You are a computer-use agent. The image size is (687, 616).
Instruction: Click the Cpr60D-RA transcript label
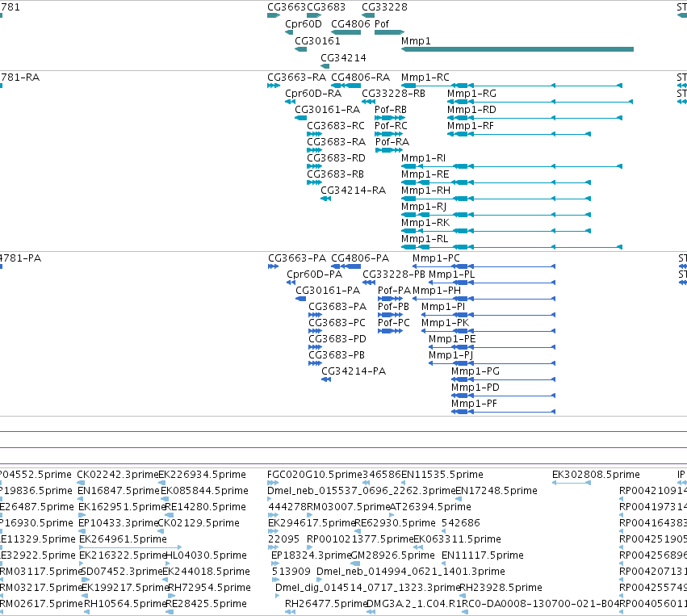(313, 94)
